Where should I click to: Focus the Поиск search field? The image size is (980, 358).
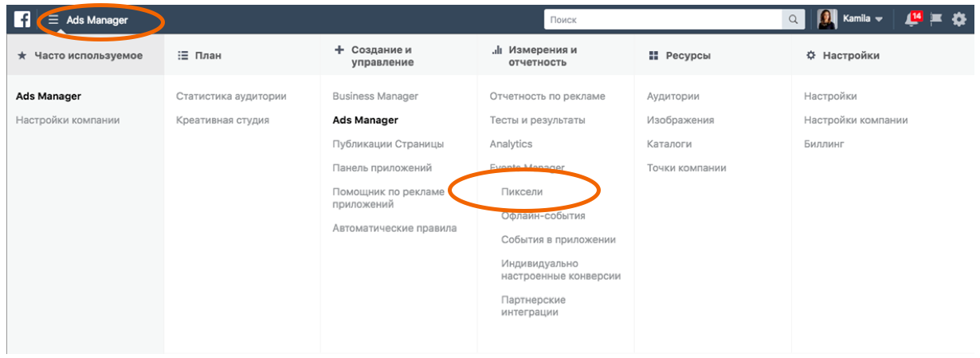664,20
